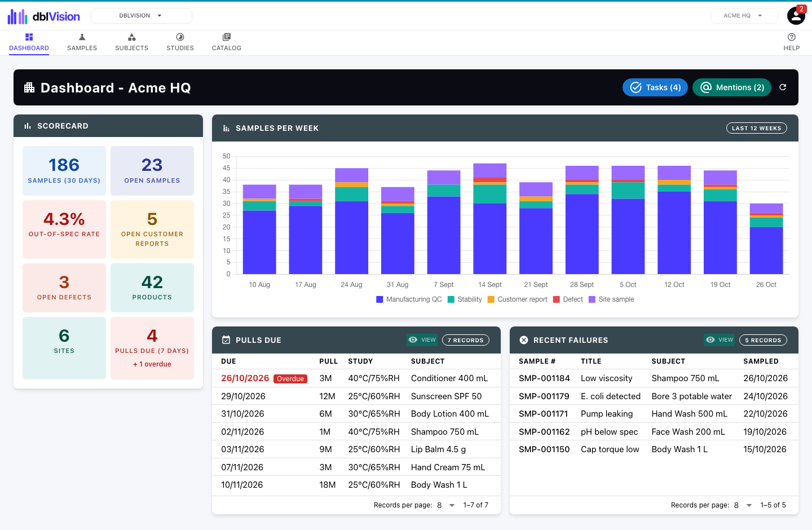Click the Samples Per Week chart icon
The height and width of the screenshot is (530, 812).
pos(226,128)
